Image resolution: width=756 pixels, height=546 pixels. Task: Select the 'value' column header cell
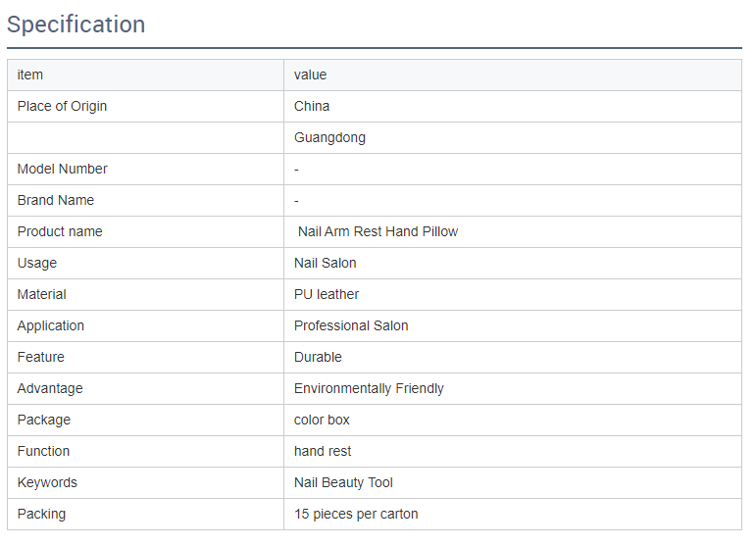pyautogui.click(x=513, y=75)
